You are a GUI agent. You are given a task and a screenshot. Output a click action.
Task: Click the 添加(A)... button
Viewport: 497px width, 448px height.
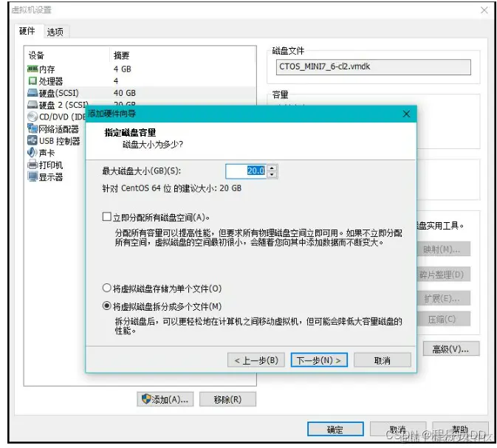click(165, 399)
